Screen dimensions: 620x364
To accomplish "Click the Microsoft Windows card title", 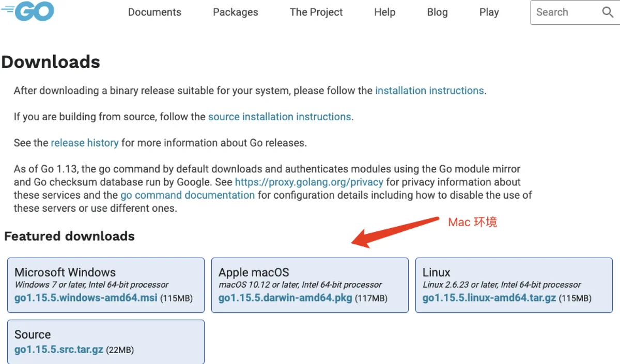I will click(65, 272).
